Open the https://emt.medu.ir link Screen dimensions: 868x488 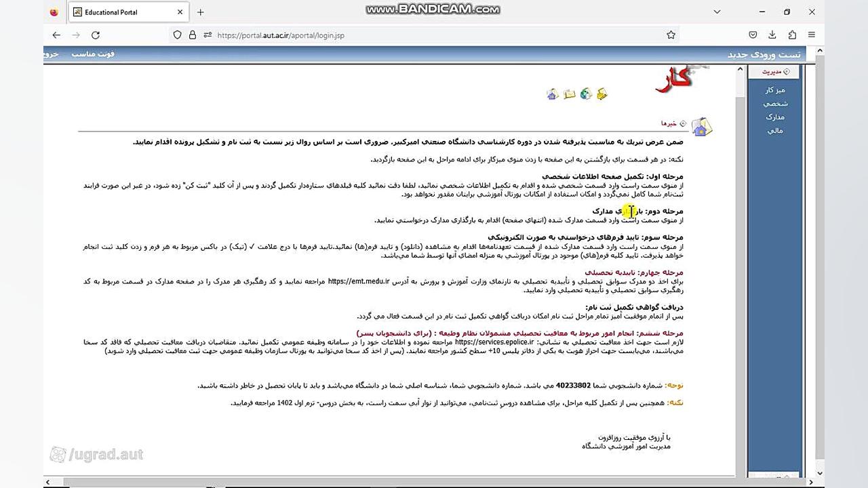click(x=359, y=281)
